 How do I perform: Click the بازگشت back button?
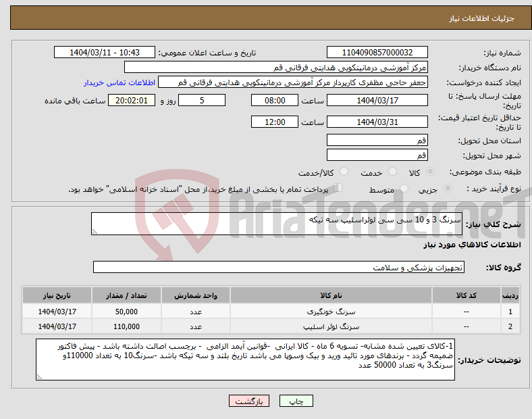249,401
